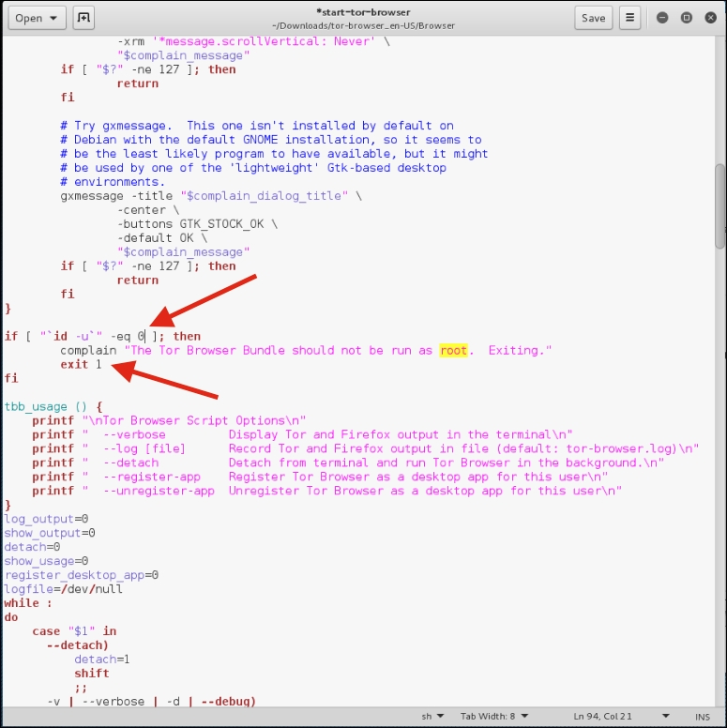Change Tab Width: 8 setting

494,717
